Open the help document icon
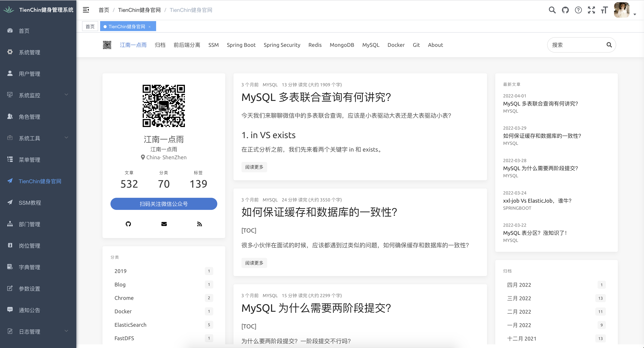Viewport: 644px width, 348px height. tap(578, 10)
